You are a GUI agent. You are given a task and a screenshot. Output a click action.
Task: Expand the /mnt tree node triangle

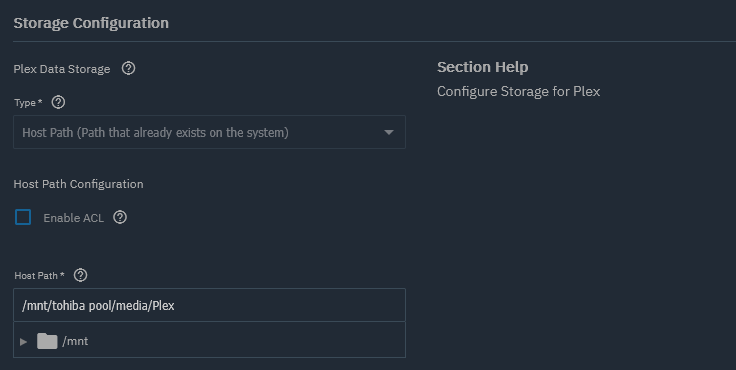tap(23, 342)
